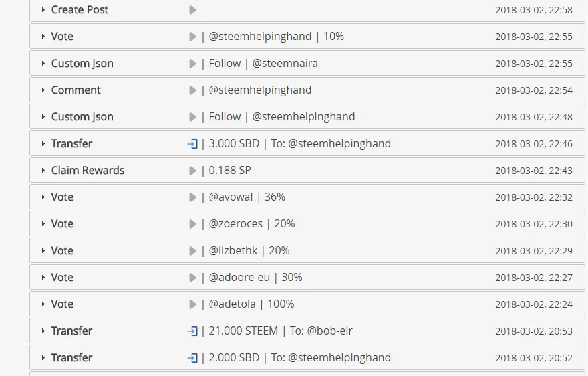
Task: Click the gray play icon on the Create Post row
Action: (x=192, y=10)
